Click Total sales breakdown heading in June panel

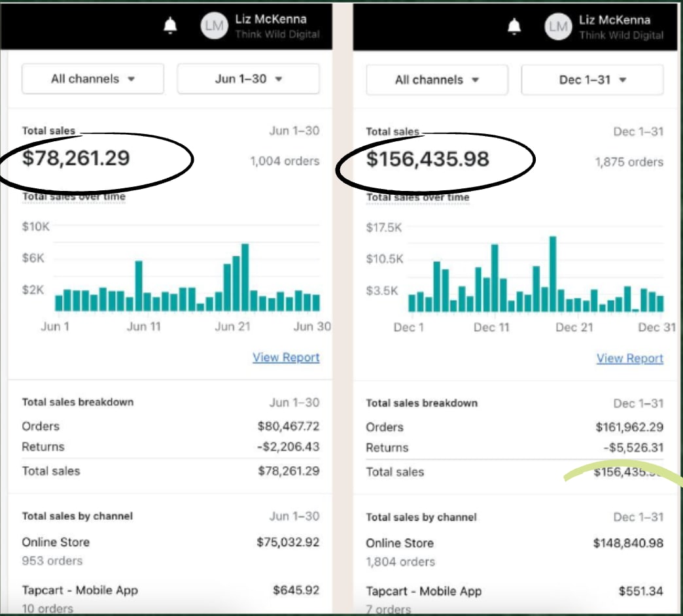tap(78, 402)
